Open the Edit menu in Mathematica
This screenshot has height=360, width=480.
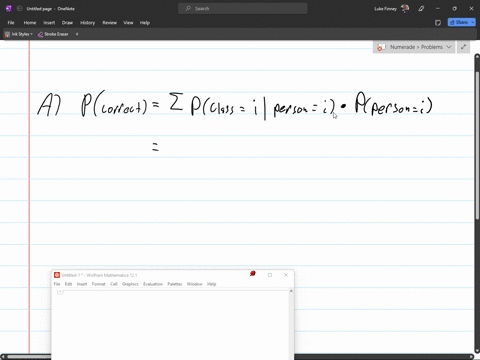coord(68,284)
